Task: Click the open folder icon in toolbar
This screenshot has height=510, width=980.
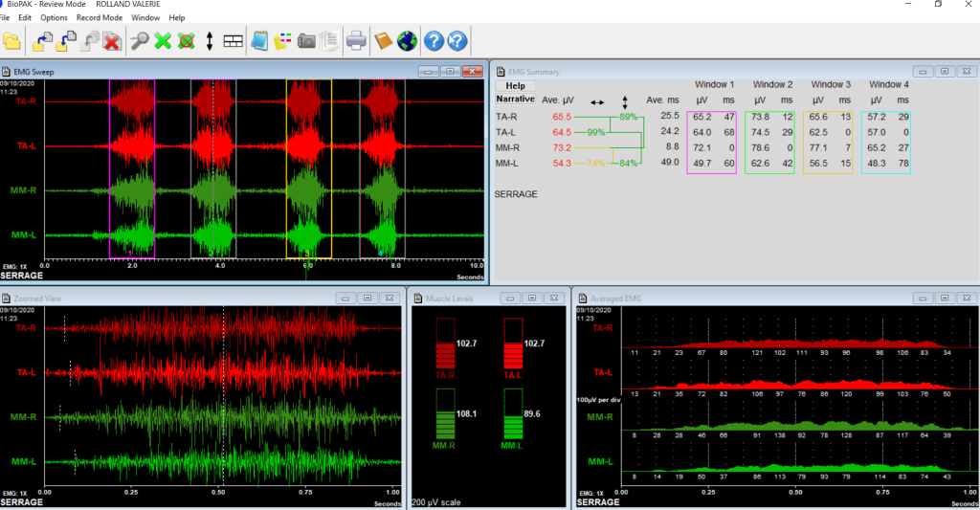Action: click(x=11, y=41)
